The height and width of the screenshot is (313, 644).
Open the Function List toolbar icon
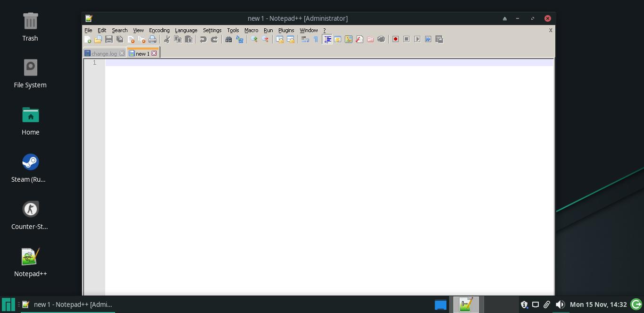coord(360,39)
